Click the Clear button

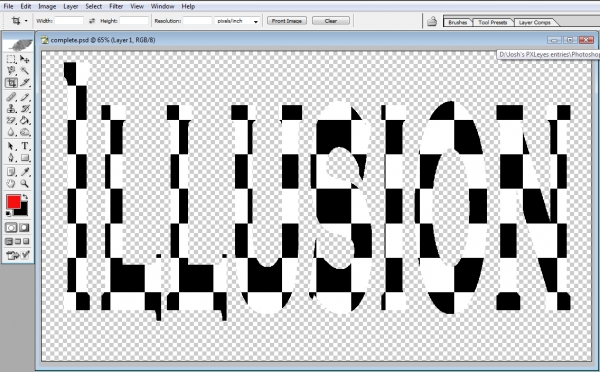click(331, 21)
